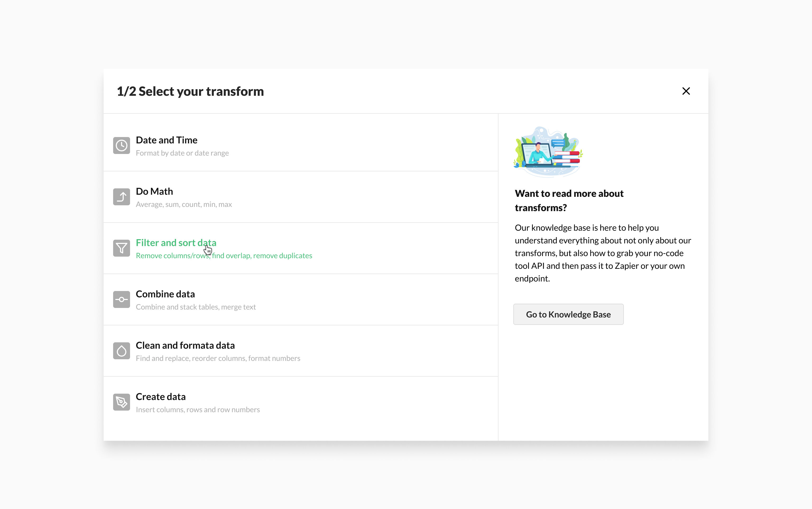Open the Go to Knowledge Base button
Viewport: 812px width, 509px height.
tap(568, 314)
